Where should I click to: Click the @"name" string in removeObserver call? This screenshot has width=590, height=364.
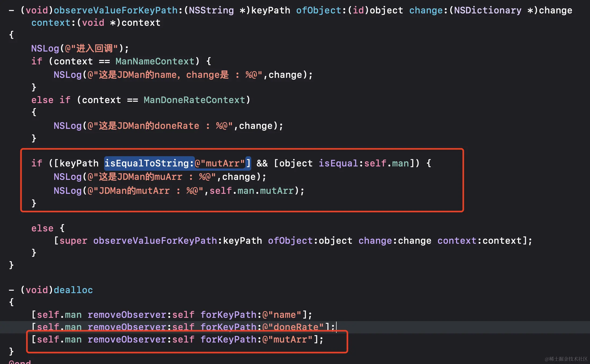coord(282,315)
